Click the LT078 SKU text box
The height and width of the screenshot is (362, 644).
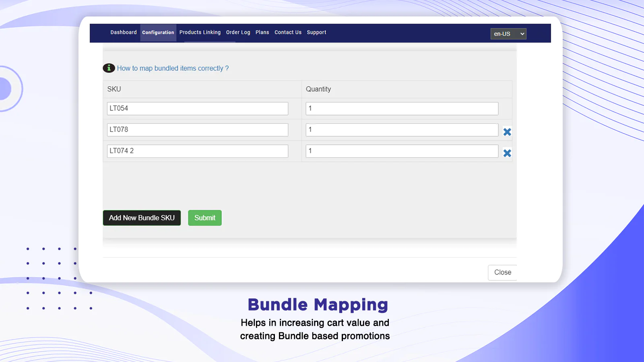pyautogui.click(x=197, y=130)
